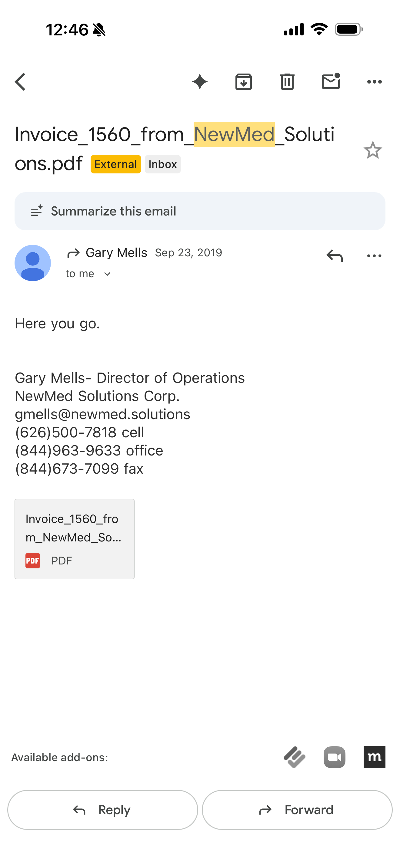Screen dimensions: 400x868
Task: Expand recipient details next to "to me"
Action: tap(107, 274)
